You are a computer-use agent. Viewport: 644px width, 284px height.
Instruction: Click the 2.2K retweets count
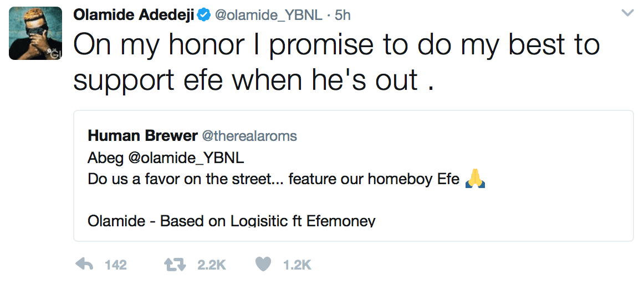[x=212, y=265]
